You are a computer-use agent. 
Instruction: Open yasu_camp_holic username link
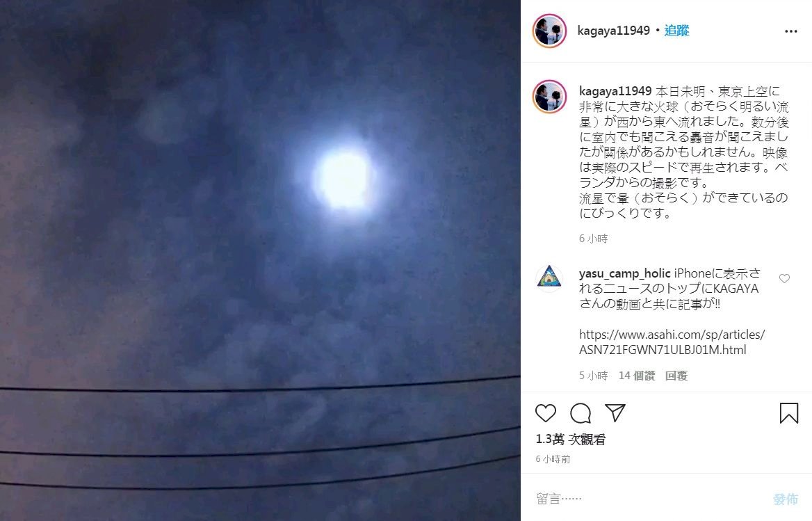[x=624, y=273]
